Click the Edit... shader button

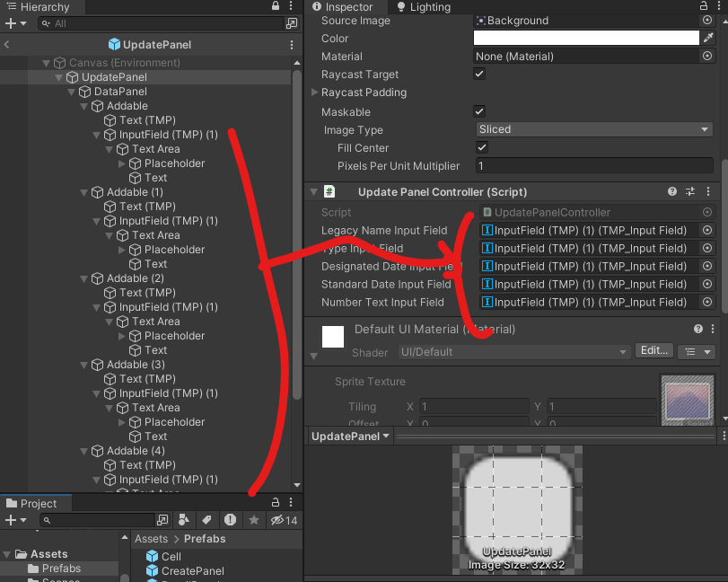pos(654,350)
